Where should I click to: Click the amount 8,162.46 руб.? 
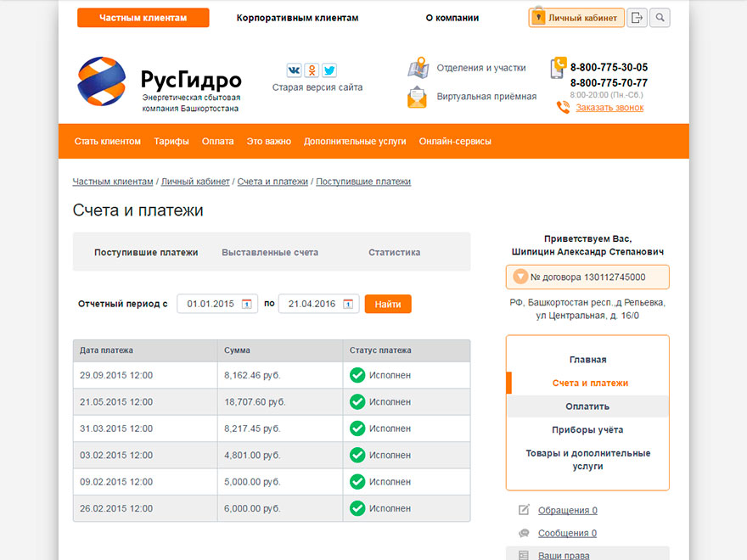pyautogui.click(x=252, y=375)
